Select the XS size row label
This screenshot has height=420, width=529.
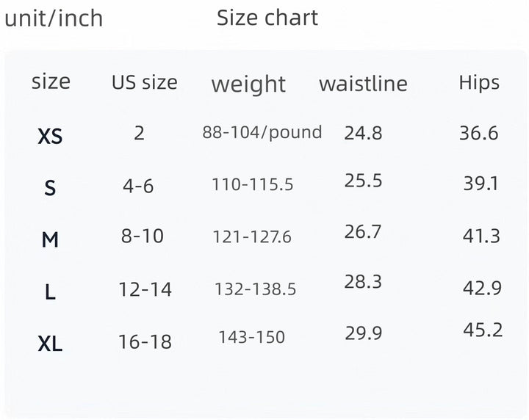point(50,136)
